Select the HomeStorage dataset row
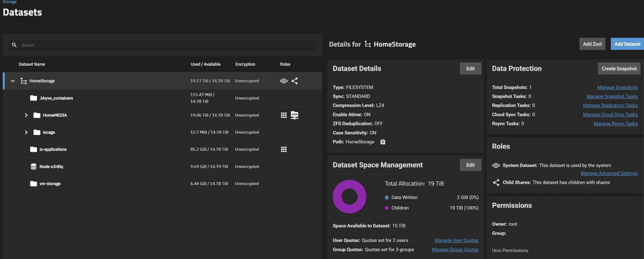 point(162,81)
